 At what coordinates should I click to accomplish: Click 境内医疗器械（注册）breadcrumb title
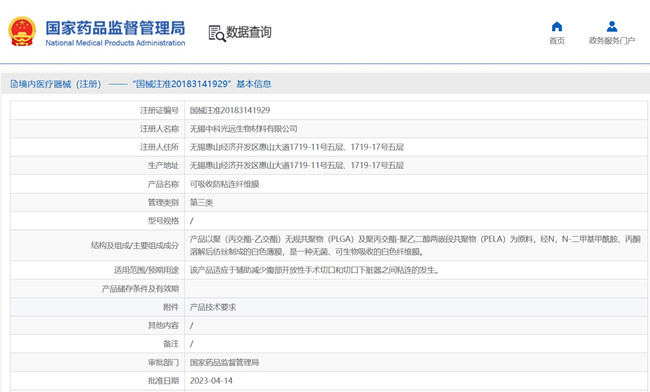[x=60, y=84]
